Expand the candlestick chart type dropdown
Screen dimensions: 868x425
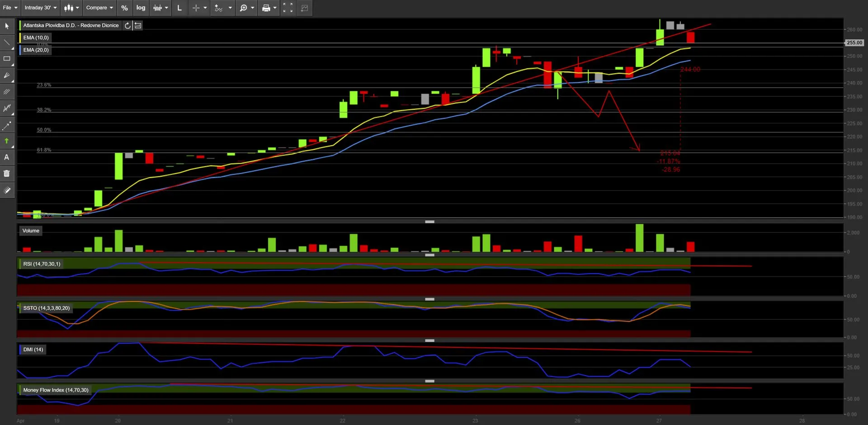71,8
